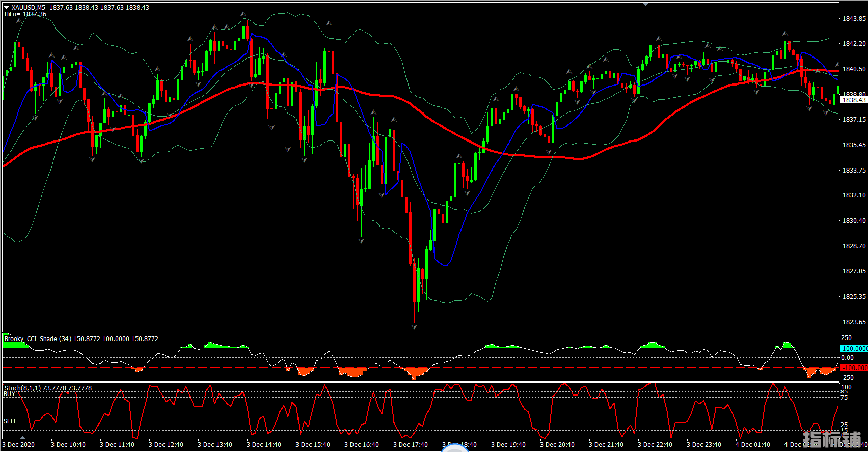This screenshot has height=452, width=868.
Task: Click the 3 Dec 22:40 time axis label
Action: [x=655, y=445]
